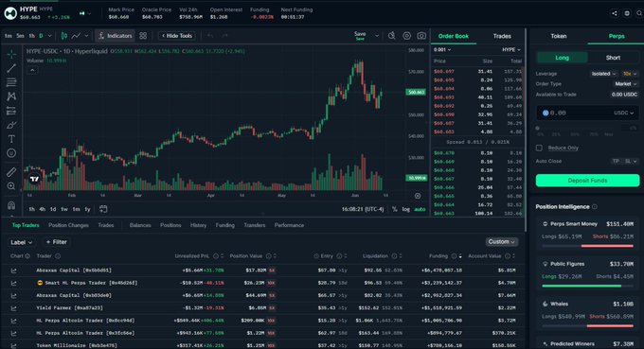Open quick search in chart toolbar
This screenshot has height=349, width=644.
[x=392, y=36]
